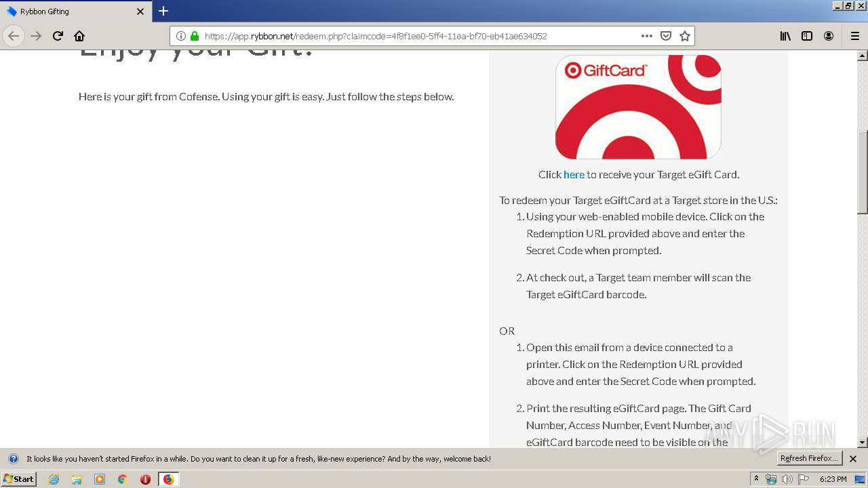868x488 pixels.
Task: Open the page actions three-dot menu
Action: (x=647, y=36)
